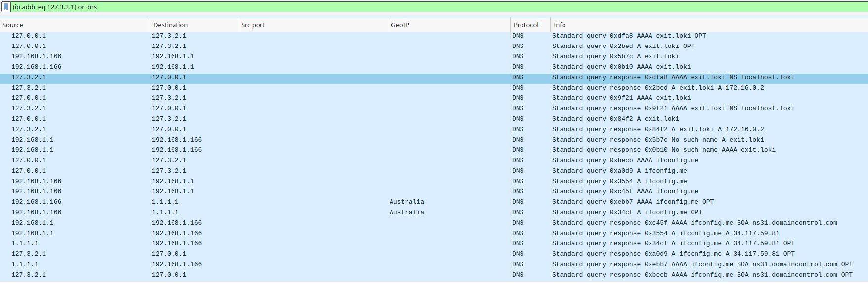Screen dimensions: 868x284
Task: Select the response 0x9f21 NS localhost.loki row
Action: click(434, 108)
